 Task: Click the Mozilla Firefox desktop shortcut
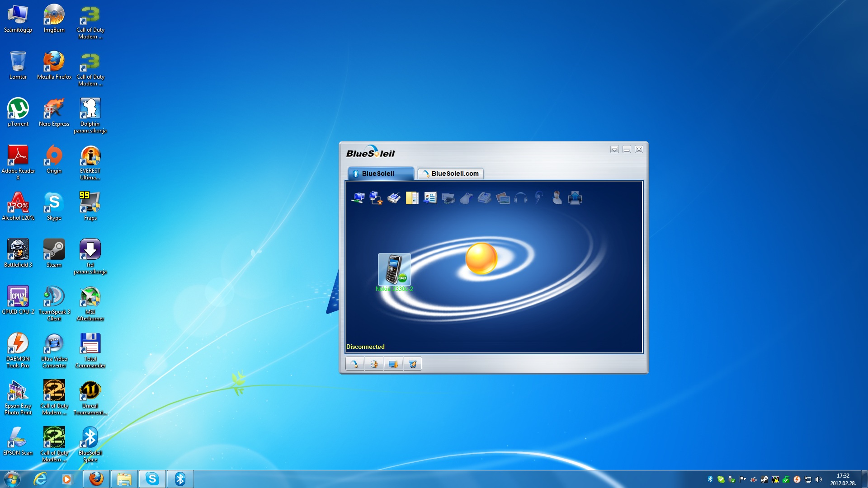point(54,66)
